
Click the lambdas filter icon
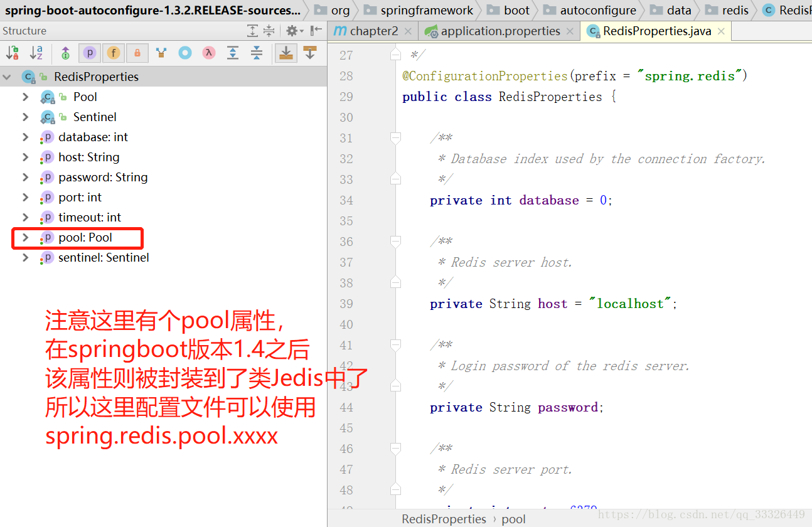click(x=208, y=53)
